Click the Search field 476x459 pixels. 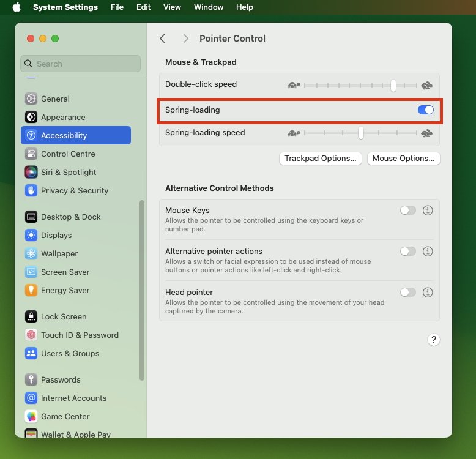[x=80, y=64]
